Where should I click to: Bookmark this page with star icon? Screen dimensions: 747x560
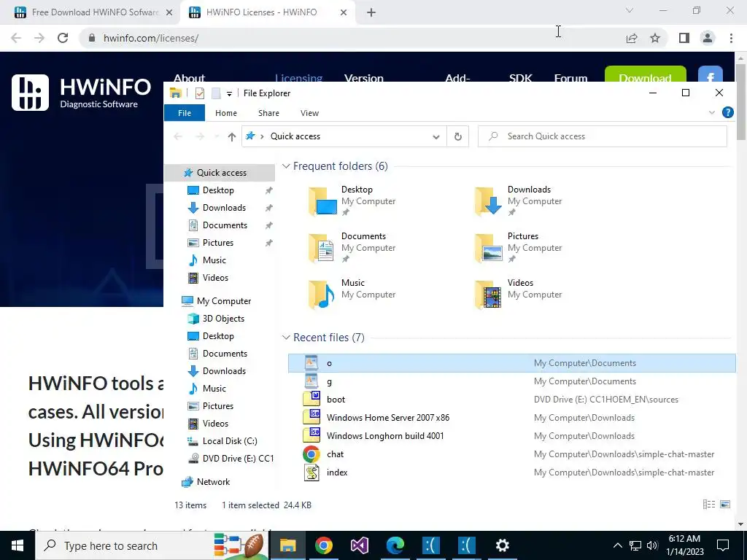click(x=655, y=38)
